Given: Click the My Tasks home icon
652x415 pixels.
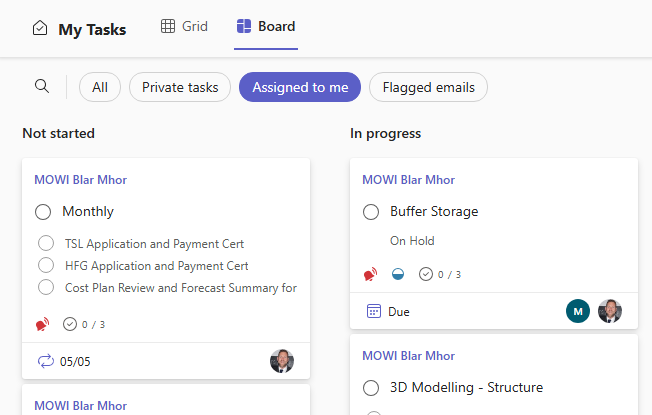Looking at the screenshot, I should click(x=40, y=28).
